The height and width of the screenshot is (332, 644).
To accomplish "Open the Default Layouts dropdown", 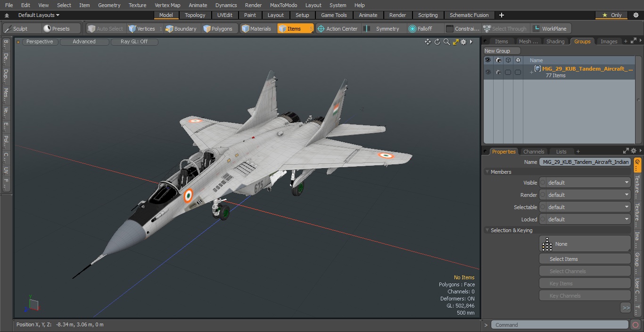I will (39, 15).
